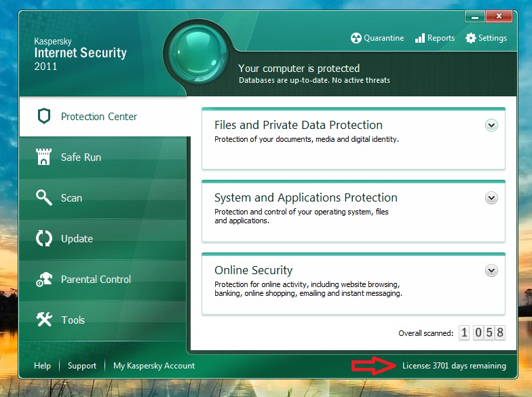The height and width of the screenshot is (397, 532).
Task: Click the Reports bar chart icon
Action: point(419,38)
